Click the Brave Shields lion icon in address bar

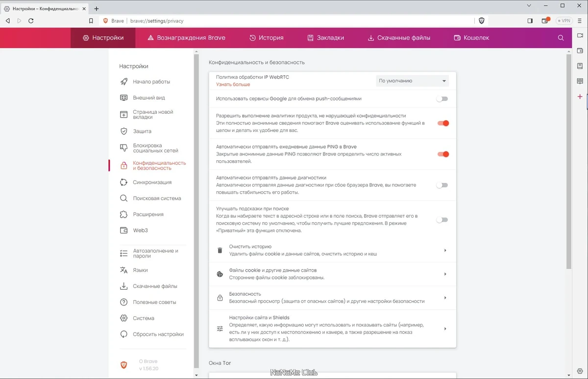(482, 21)
